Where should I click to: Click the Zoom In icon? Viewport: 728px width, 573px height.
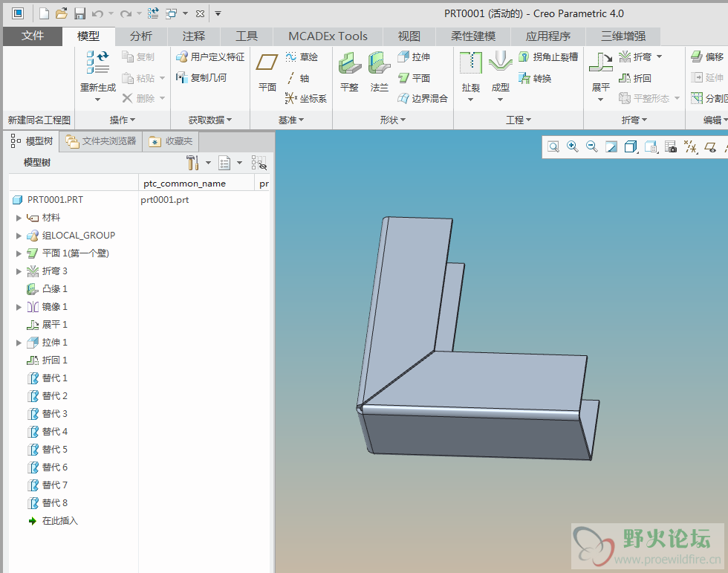tap(573, 147)
